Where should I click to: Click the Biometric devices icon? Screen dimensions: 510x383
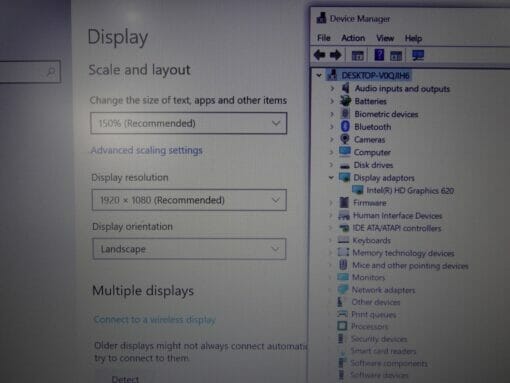click(345, 114)
